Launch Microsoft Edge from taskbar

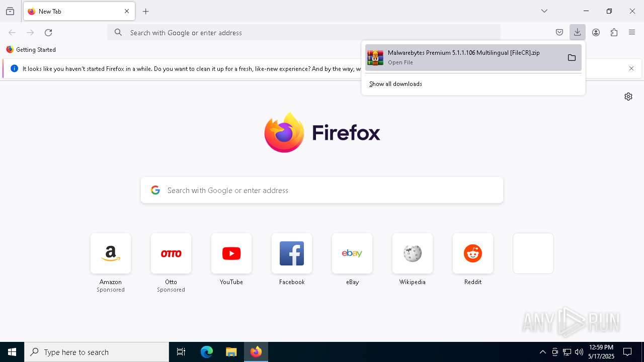(207, 352)
